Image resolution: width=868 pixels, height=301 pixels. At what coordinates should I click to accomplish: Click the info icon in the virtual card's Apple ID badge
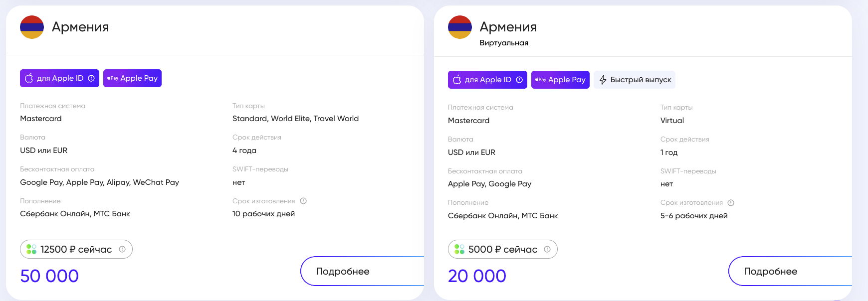pyautogui.click(x=519, y=80)
